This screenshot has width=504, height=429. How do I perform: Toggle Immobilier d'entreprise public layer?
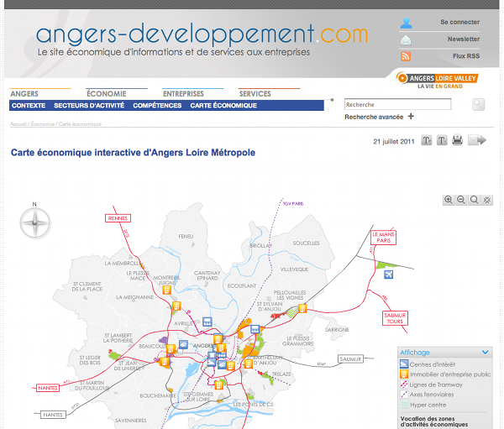point(404,374)
